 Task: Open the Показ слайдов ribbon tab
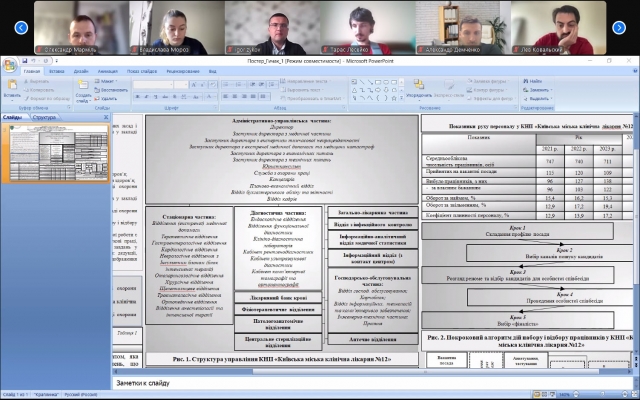(x=142, y=71)
